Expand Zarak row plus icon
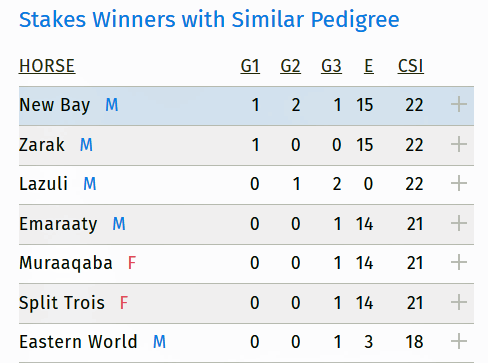 [x=459, y=144]
